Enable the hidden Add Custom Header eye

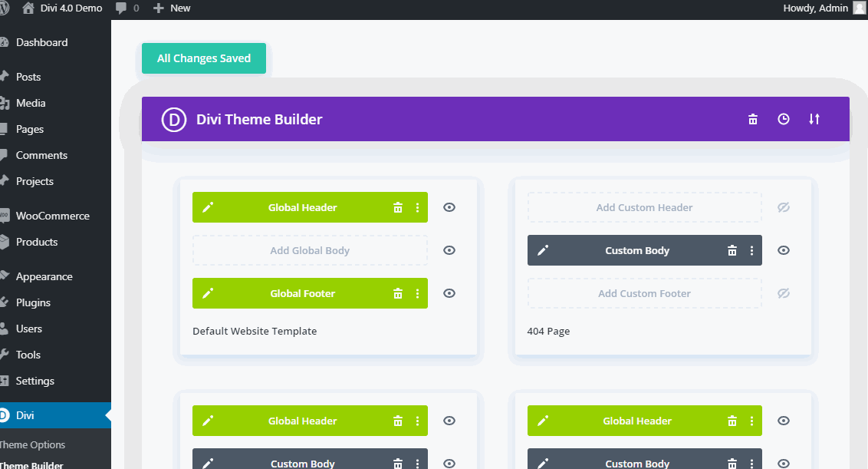click(x=784, y=207)
